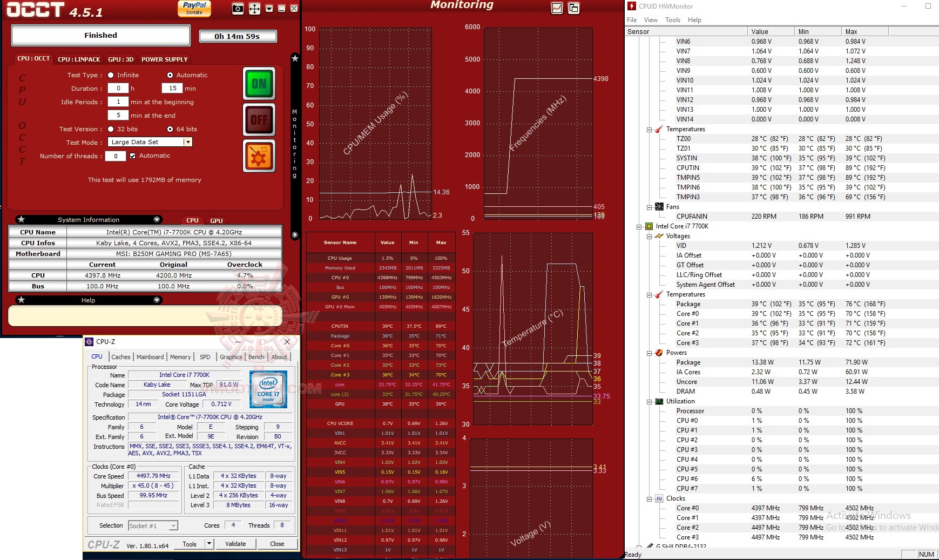
Task: Collapse the CPU Voltages tree node
Action: coord(649,237)
